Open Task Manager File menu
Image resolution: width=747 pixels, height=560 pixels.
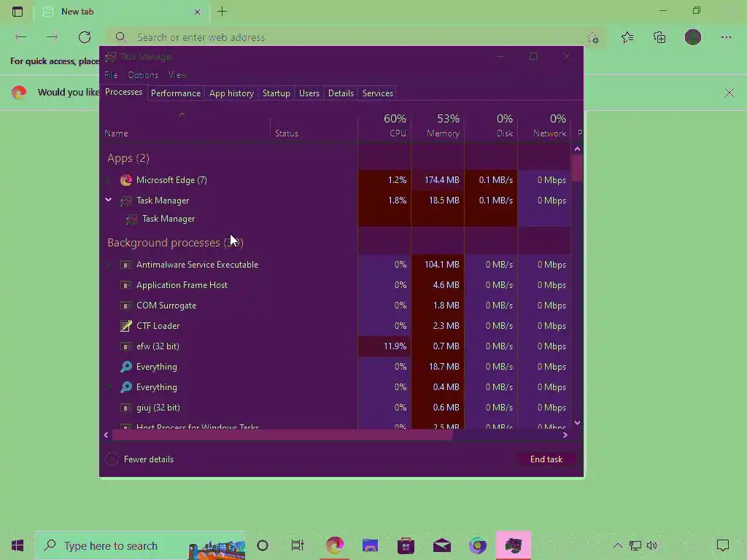coord(111,75)
